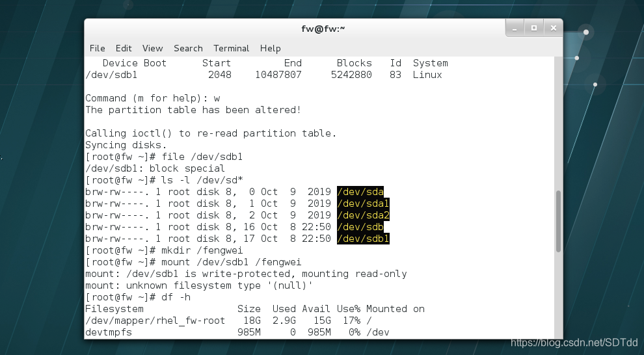The width and height of the screenshot is (644, 355).
Task: Click the 'Mounted on' column header
Action: [x=395, y=309]
